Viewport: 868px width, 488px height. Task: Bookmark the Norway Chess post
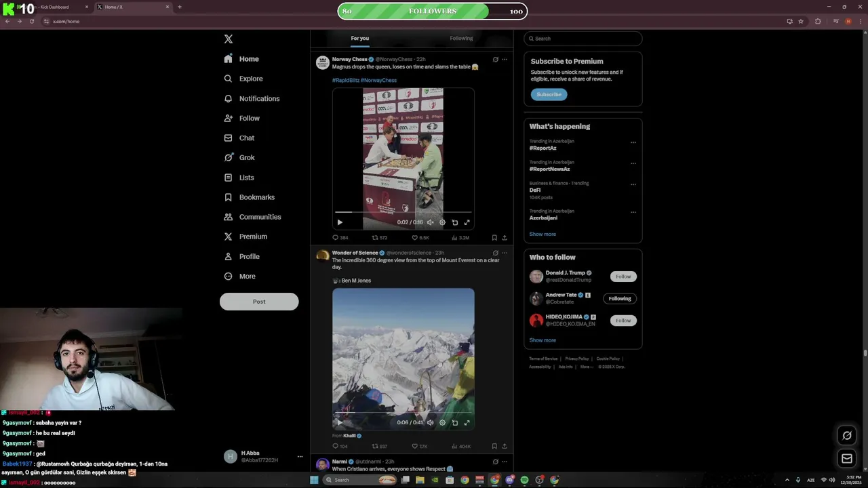click(x=494, y=238)
